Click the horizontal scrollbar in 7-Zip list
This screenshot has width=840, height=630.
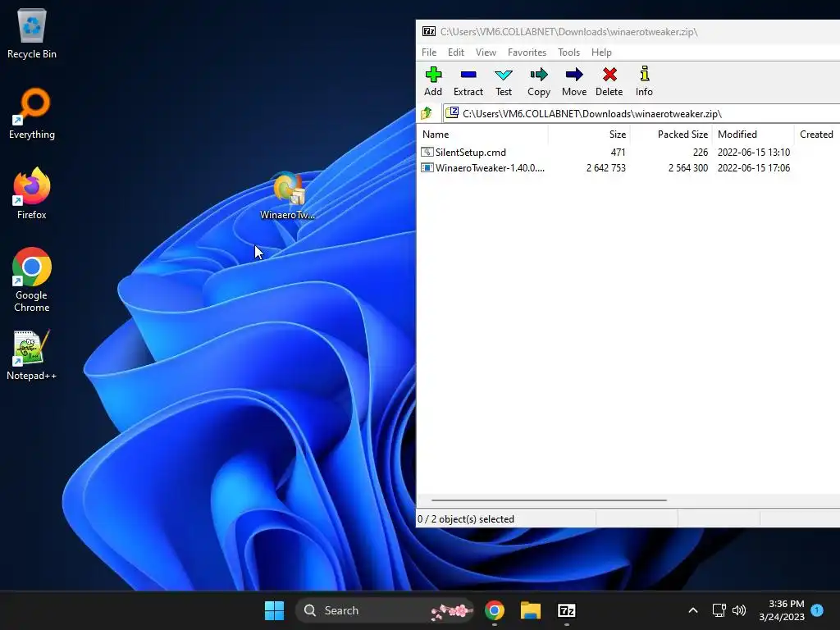point(549,500)
